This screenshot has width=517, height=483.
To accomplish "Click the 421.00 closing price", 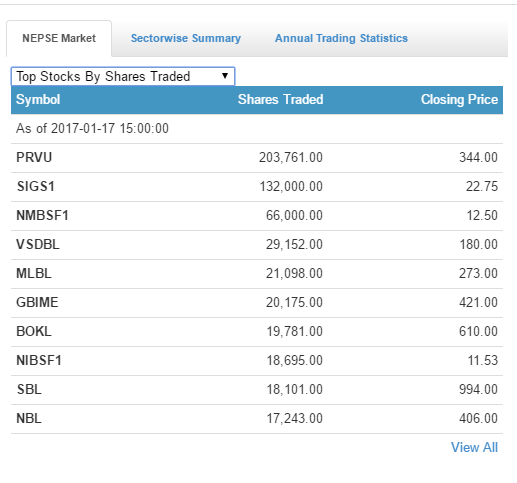I will coord(478,302).
